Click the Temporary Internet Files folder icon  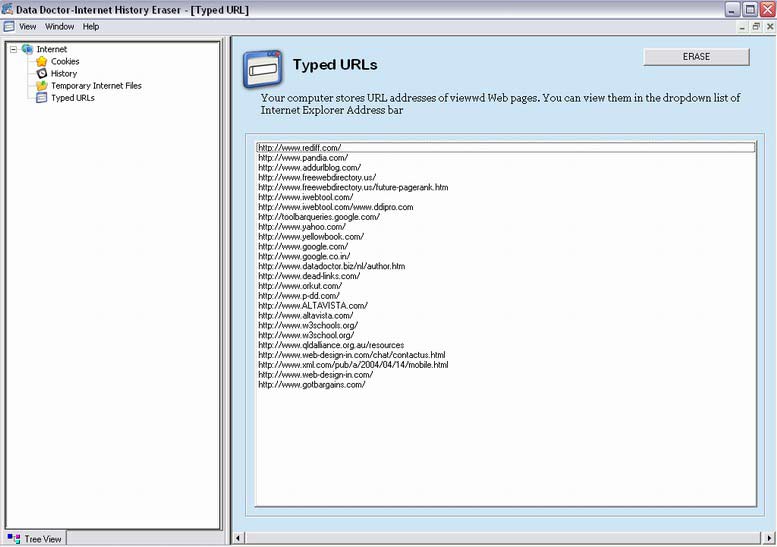tap(42, 86)
